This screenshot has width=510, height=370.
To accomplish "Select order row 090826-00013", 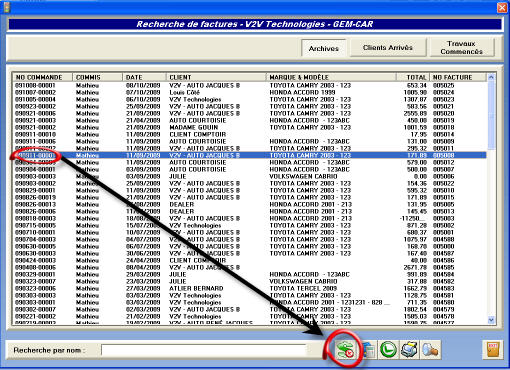I will tap(249, 204).
